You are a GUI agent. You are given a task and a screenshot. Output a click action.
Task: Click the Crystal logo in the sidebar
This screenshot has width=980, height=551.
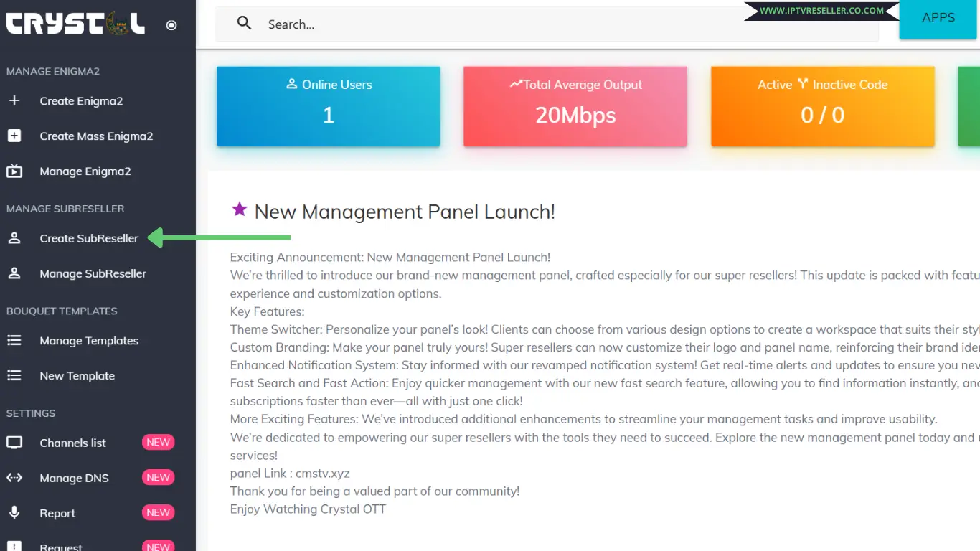(75, 24)
